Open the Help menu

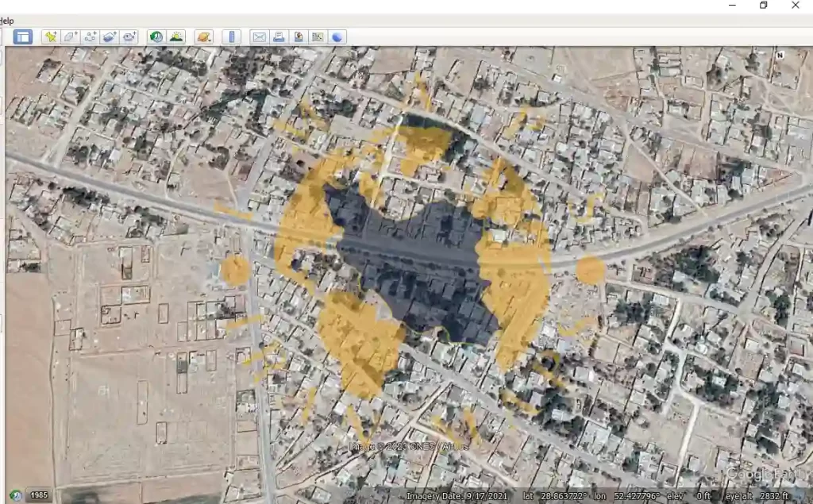[x=6, y=21]
